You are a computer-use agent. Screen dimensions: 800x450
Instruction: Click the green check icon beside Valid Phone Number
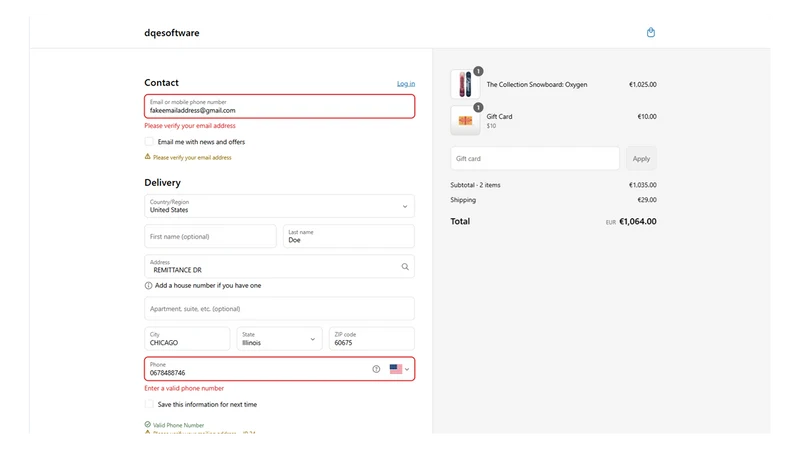click(147, 424)
